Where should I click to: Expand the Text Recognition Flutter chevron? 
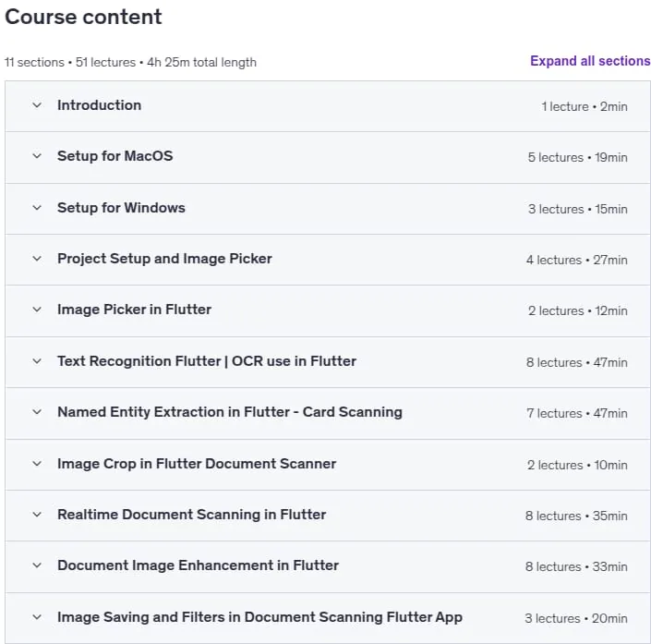pyautogui.click(x=37, y=361)
